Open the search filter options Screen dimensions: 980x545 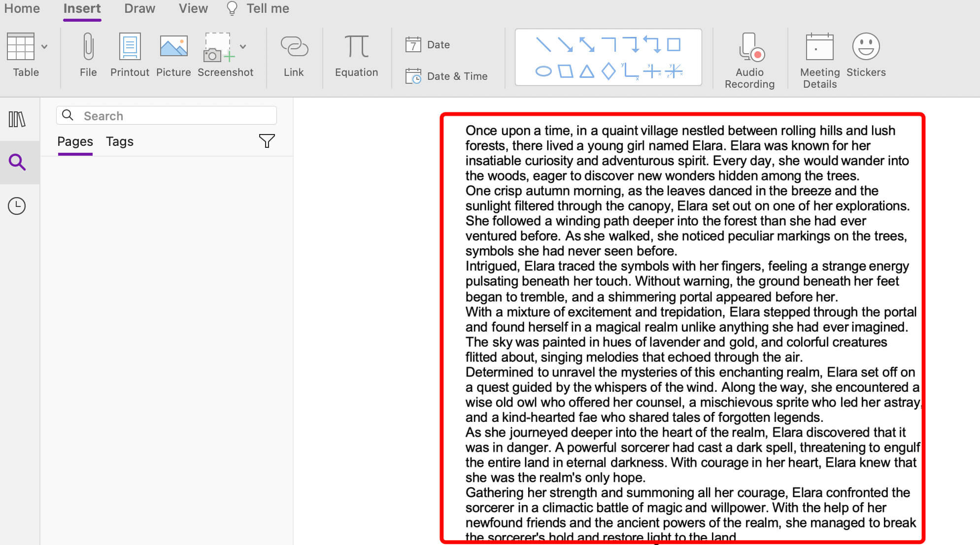tap(267, 141)
